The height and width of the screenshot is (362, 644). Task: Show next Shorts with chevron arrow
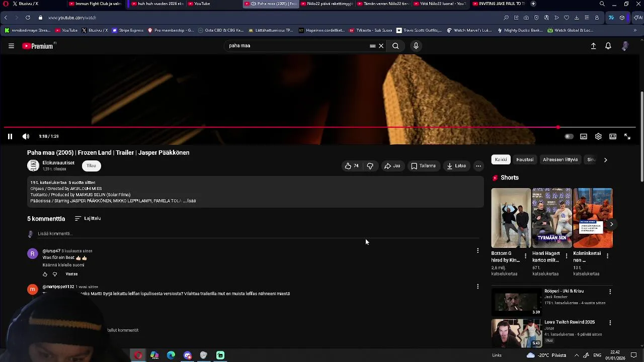[611, 224]
